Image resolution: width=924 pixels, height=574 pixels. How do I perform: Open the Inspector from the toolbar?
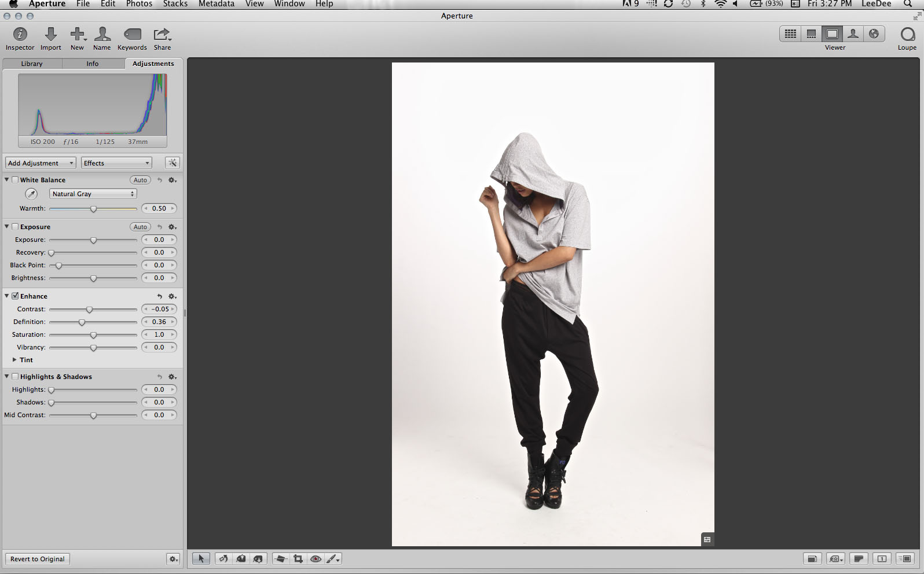20,35
